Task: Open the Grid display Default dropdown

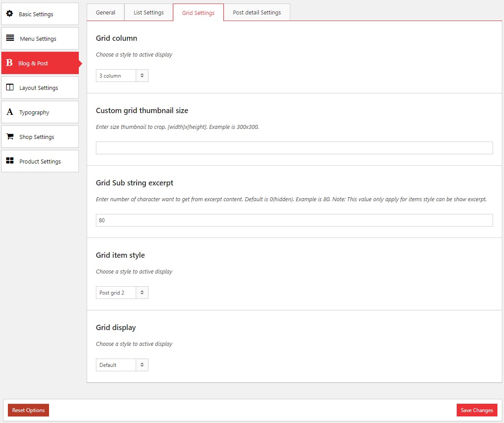Action: point(122,365)
